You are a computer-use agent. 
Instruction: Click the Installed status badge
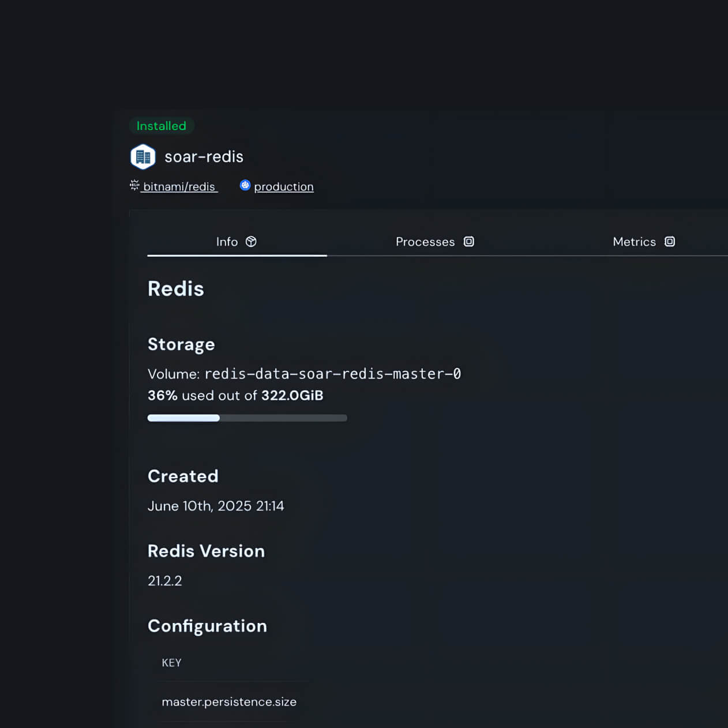(x=162, y=126)
